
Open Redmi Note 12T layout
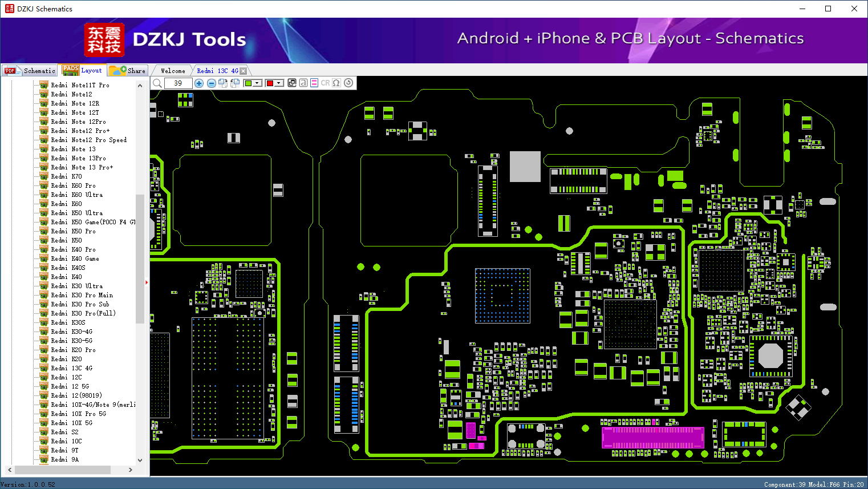coord(75,112)
